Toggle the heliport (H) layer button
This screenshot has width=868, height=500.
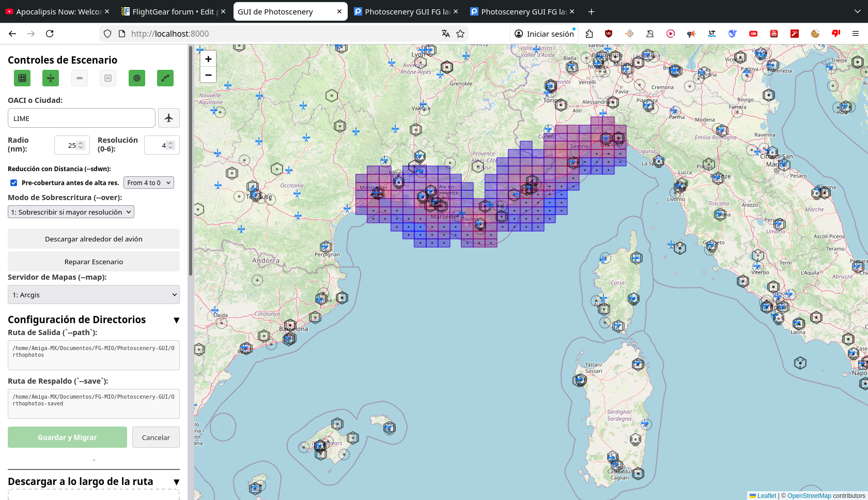tap(108, 78)
